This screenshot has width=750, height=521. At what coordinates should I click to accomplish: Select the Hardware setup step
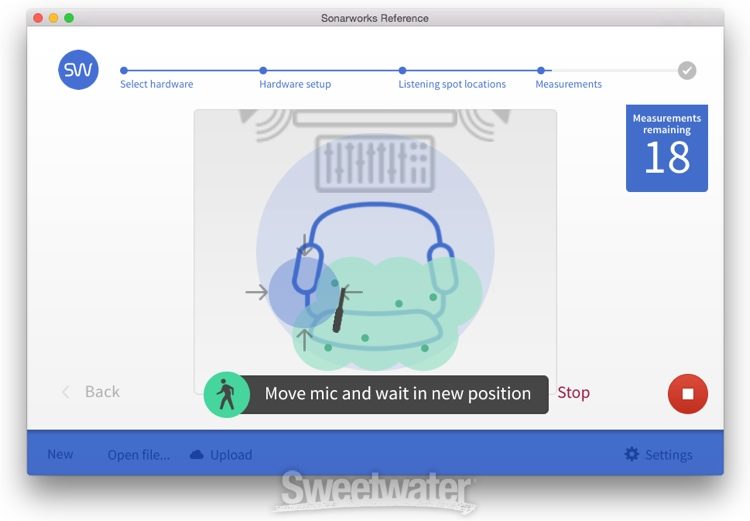(x=295, y=84)
